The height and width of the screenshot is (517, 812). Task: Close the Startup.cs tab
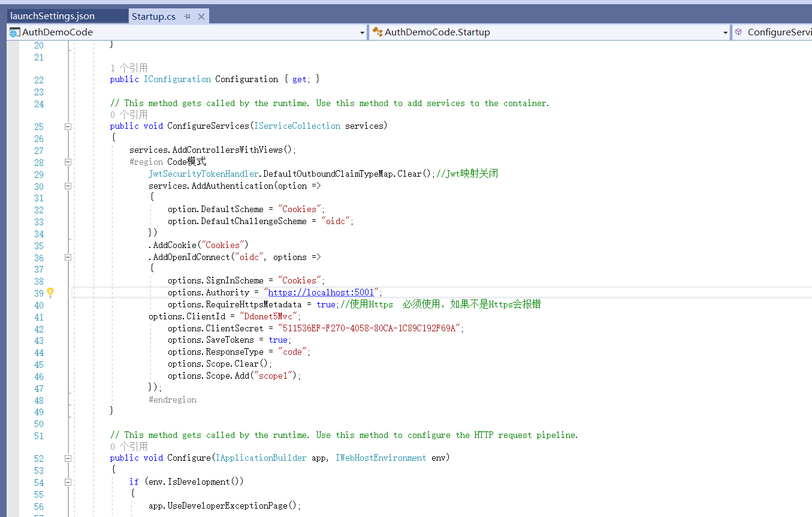click(201, 17)
